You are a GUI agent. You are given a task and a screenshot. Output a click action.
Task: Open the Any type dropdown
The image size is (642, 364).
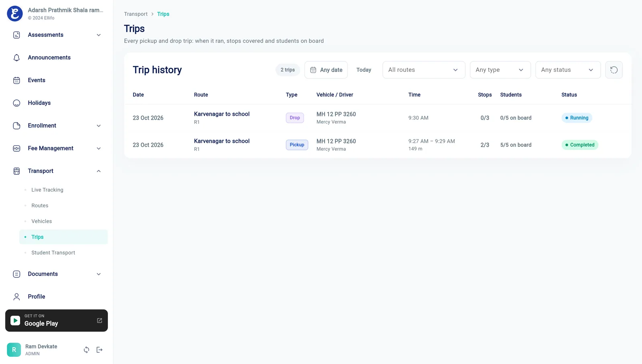pyautogui.click(x=500, y=70)
